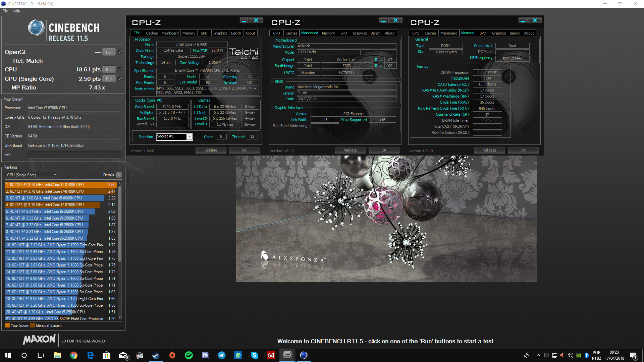Image resolution: width=644 pixels, height=362 pixels.
Task: Open Discord from the taskbar
Action: [x=205, y=355]
